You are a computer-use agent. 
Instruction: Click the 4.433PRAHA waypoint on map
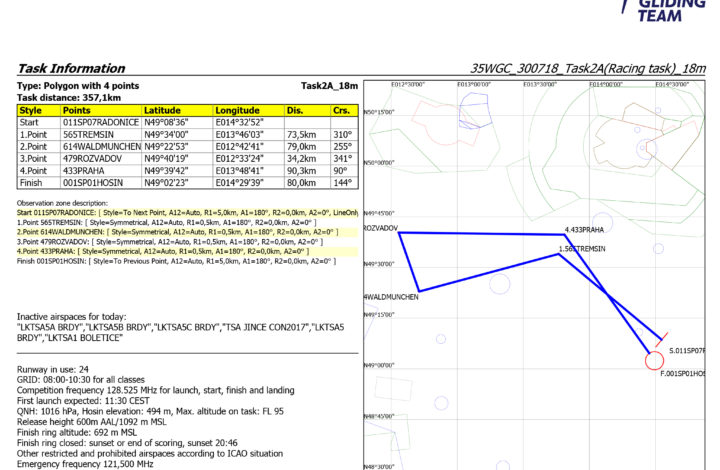tap(586, 230)
